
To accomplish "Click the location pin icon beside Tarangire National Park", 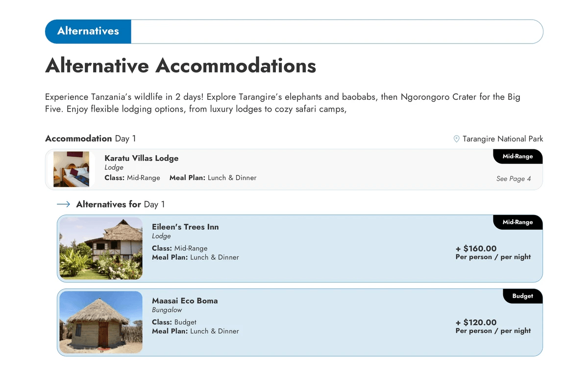I will click(x=456, y=139).
